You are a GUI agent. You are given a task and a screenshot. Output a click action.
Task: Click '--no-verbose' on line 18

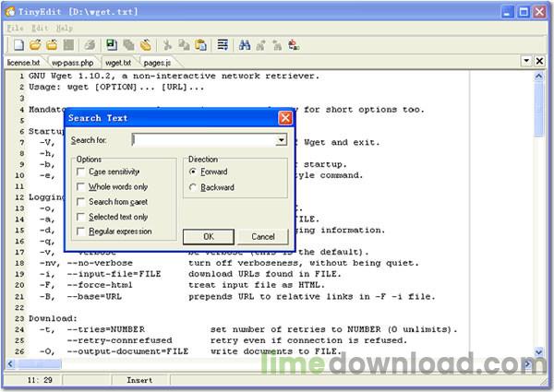100,263
